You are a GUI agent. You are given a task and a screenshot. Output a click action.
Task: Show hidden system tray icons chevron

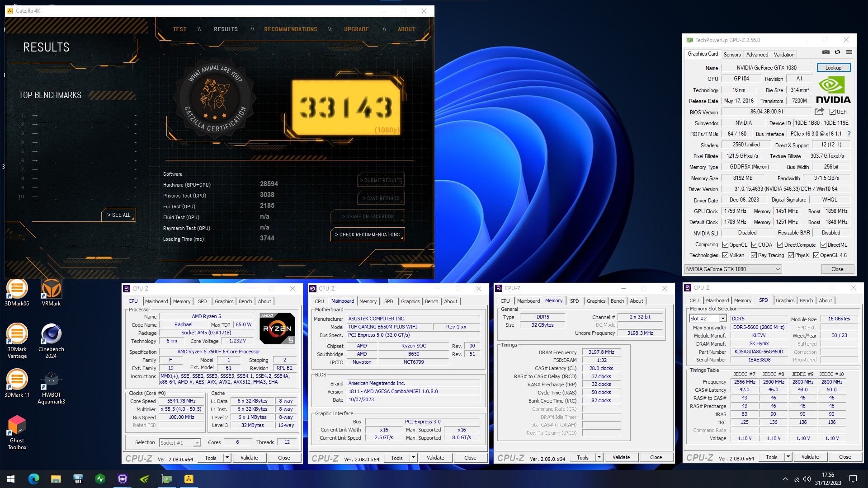click(785, 479)
